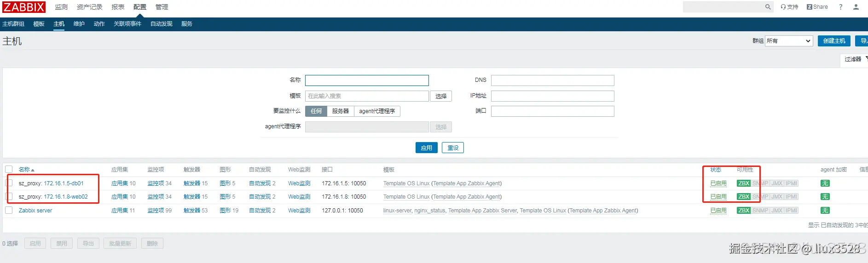Click the top global search box

723,7
